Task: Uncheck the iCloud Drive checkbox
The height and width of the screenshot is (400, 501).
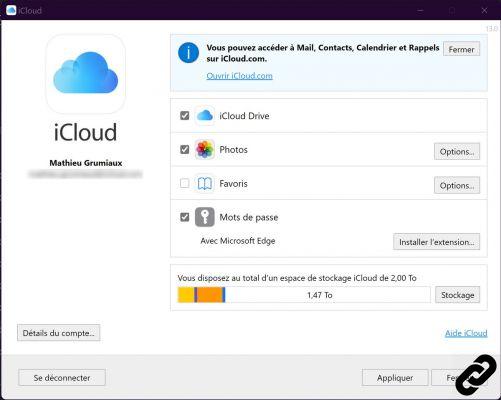Action: click(185, 116)
